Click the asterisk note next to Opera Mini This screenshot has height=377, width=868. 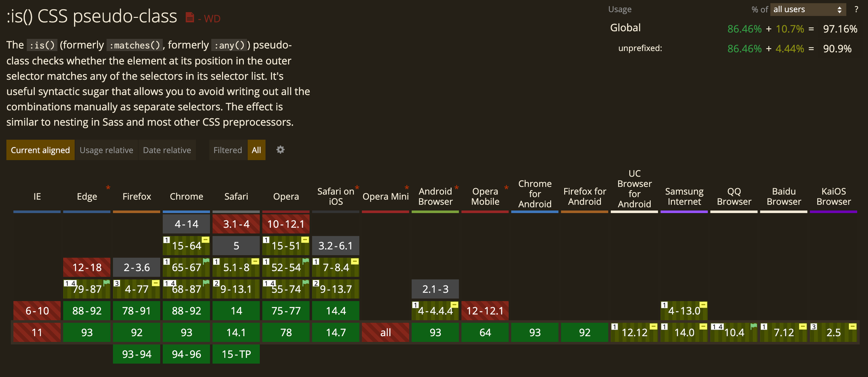(x=407, y=188)
